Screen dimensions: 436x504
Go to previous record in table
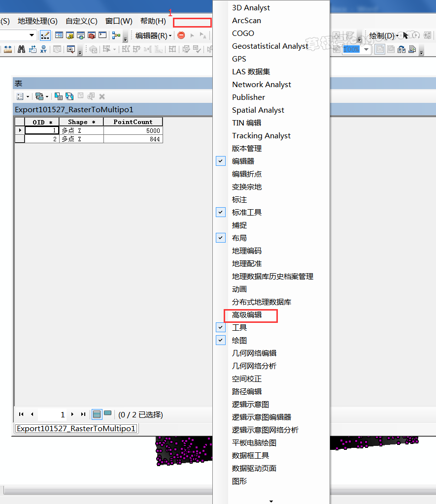tap(32, 414)
